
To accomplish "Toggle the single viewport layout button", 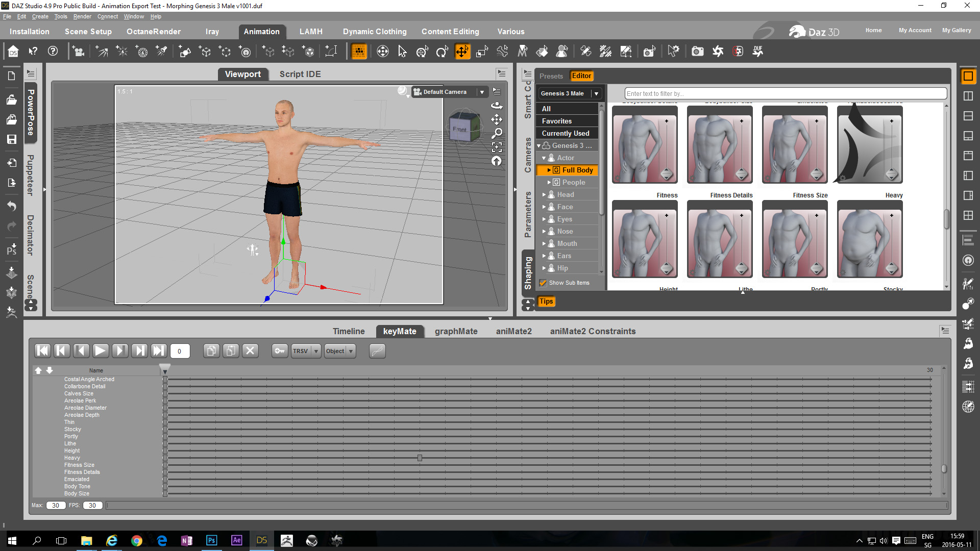I will 968,77.
